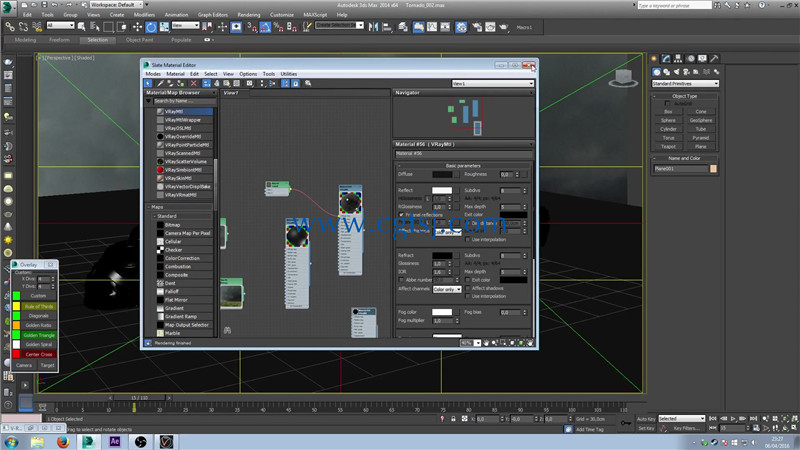Click the Teapot primitive button

[x=668, y=146]
